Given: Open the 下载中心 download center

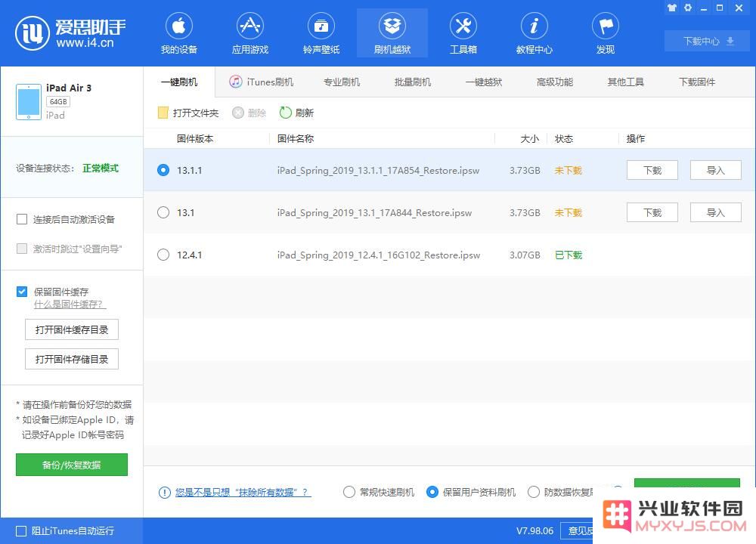Looking at the screenshot, I should coord(708,41).
